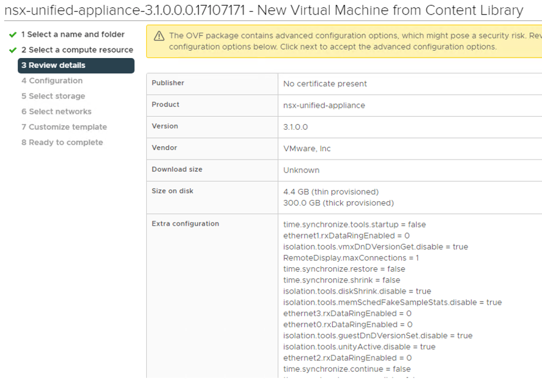Viewport: 542px width, 392px height.
Task: Click the Vendor row label
Action: click(164, 147)
